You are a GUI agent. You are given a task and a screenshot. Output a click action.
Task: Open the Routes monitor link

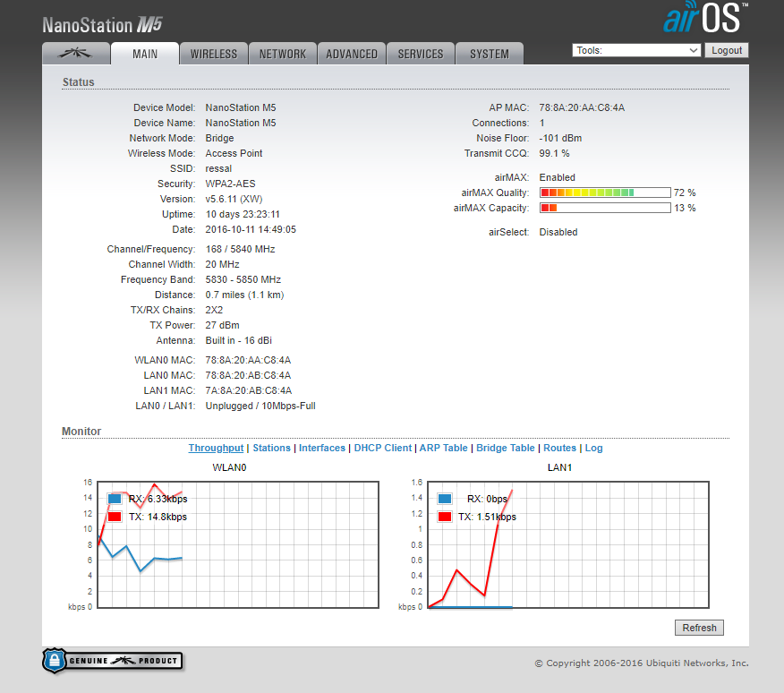point(560,448)
